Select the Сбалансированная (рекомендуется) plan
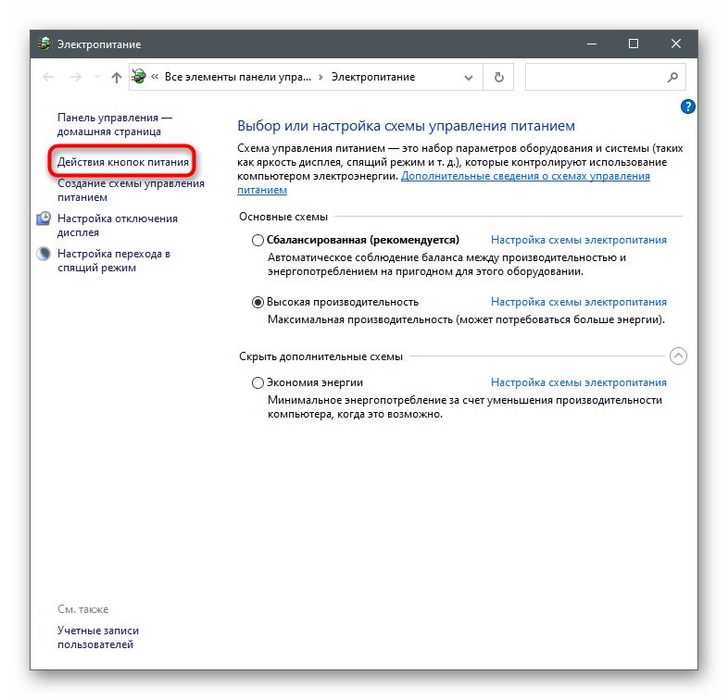Screen dimensions: 728x700 pyautogui.click(x=257, y=240)
